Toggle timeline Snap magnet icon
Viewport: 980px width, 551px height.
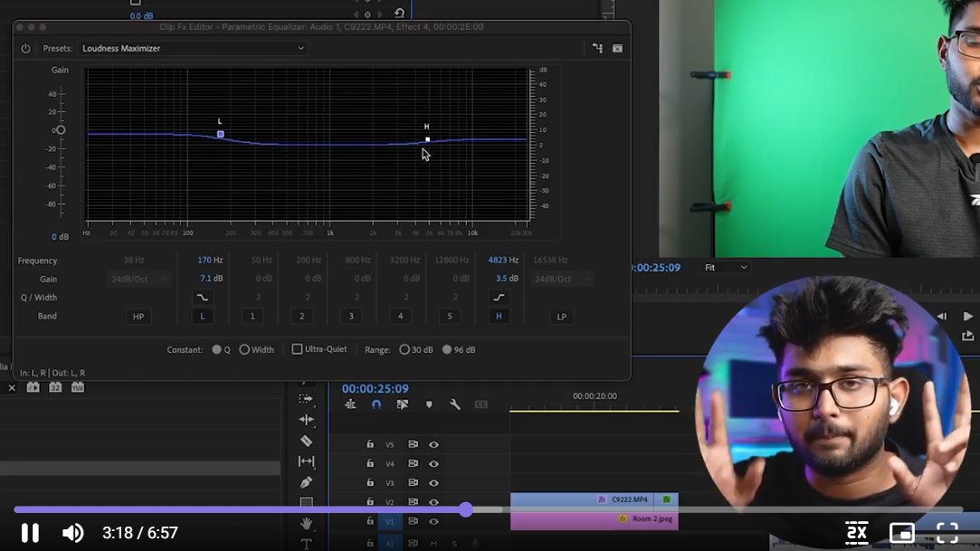(376, 404)
